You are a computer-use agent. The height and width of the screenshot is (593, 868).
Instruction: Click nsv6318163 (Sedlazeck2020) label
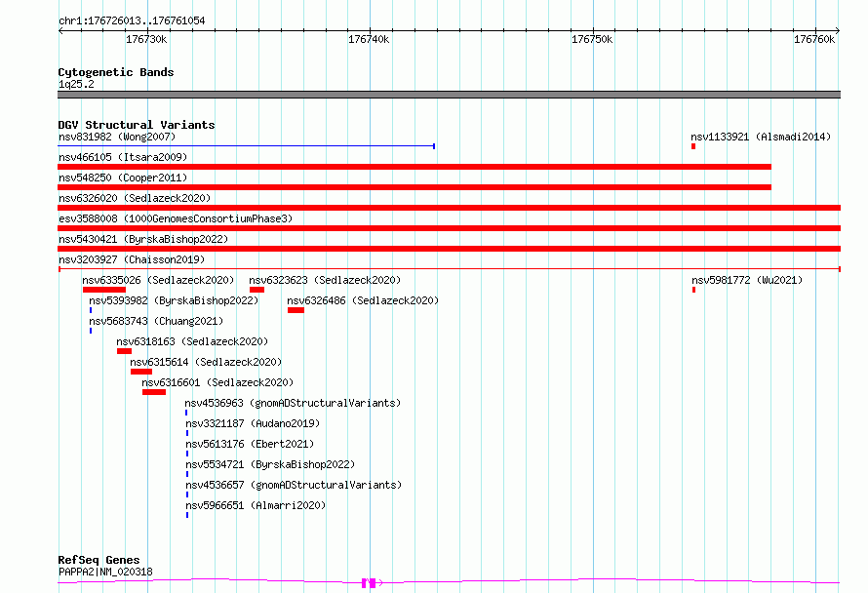pos(192,341)
